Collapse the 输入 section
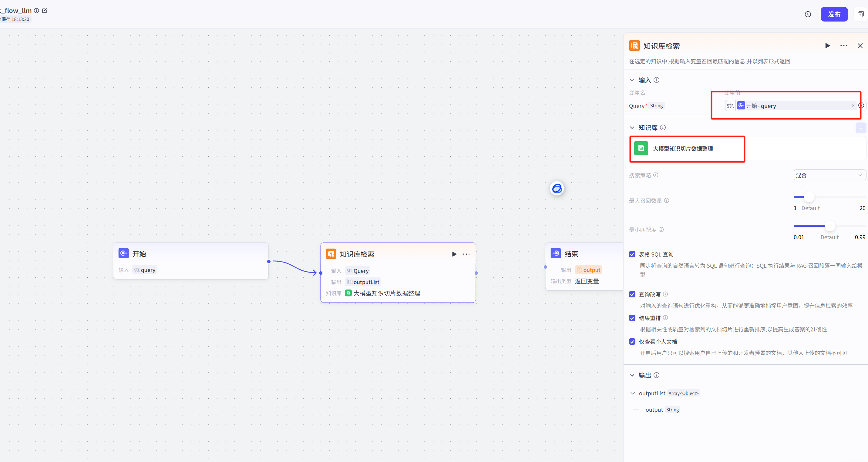 click(632, 80)
